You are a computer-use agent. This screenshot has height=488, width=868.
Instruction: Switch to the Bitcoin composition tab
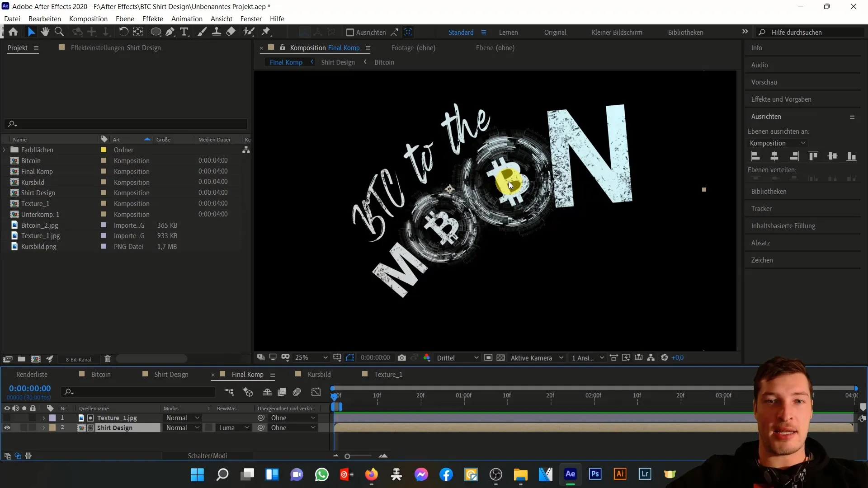pyautogui.click(x=101, y=374)
